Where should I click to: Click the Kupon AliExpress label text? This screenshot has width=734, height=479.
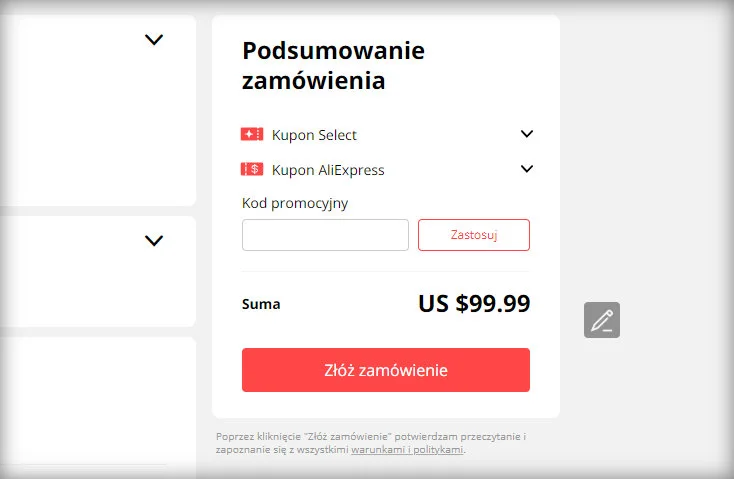328,170
